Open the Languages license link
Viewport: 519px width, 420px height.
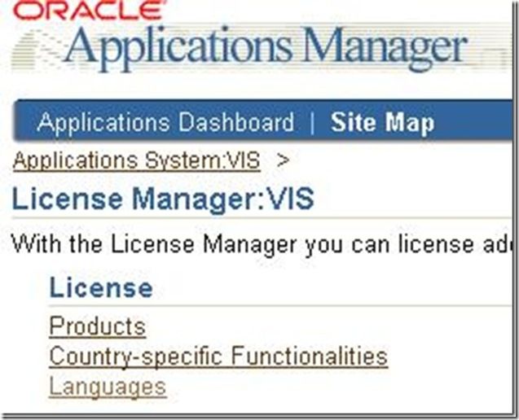(108, 387)
